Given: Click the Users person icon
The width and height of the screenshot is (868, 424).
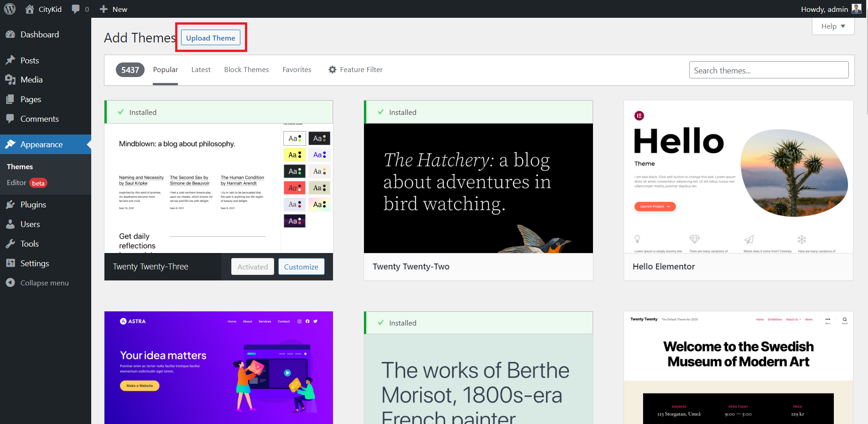Looking at the screenshot, I should click(10, 224).
